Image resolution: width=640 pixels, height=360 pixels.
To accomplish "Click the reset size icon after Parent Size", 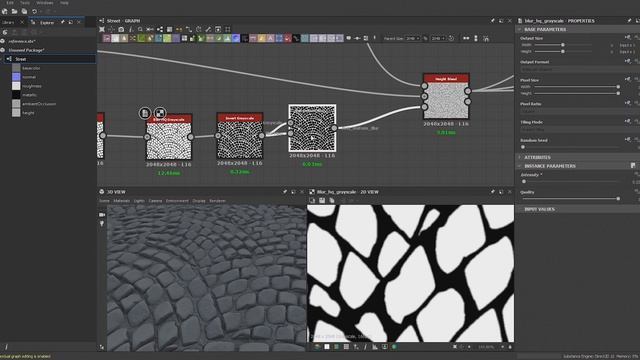I will pos(451,38).
